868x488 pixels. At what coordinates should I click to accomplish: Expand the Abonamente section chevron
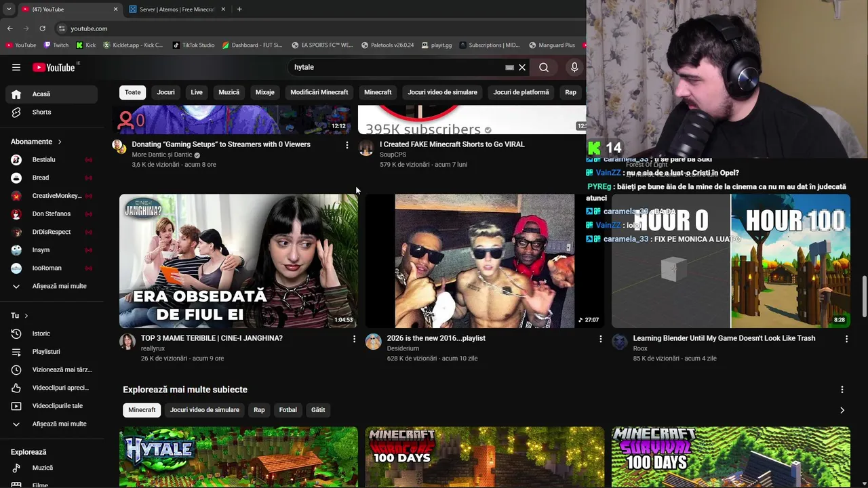pos(60,142)
